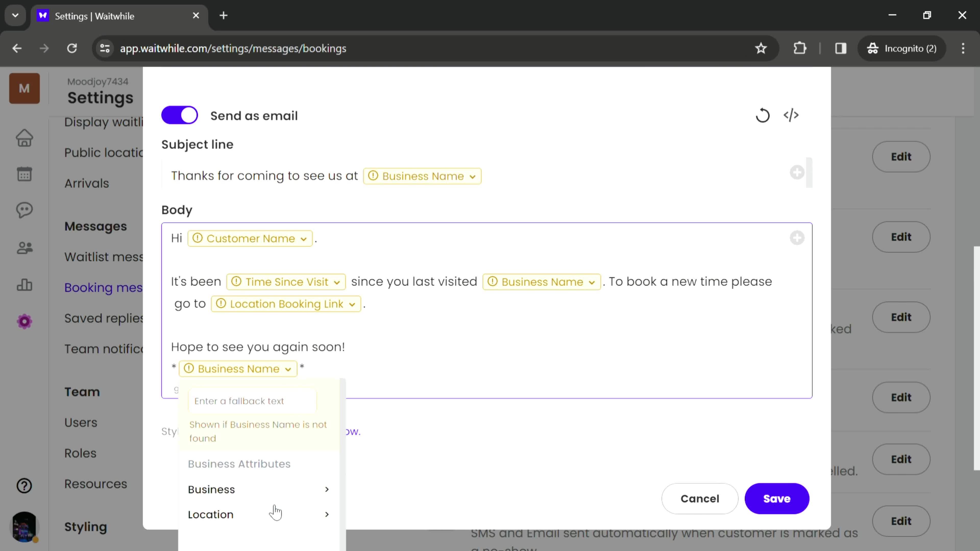Expand the Location submenu
980x551 pixels.
click(259, 515)
